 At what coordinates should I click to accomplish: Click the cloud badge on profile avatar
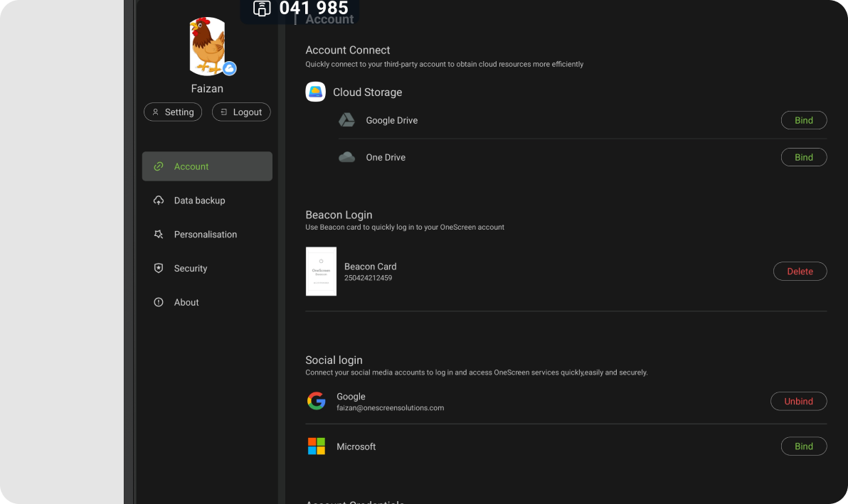229,69
